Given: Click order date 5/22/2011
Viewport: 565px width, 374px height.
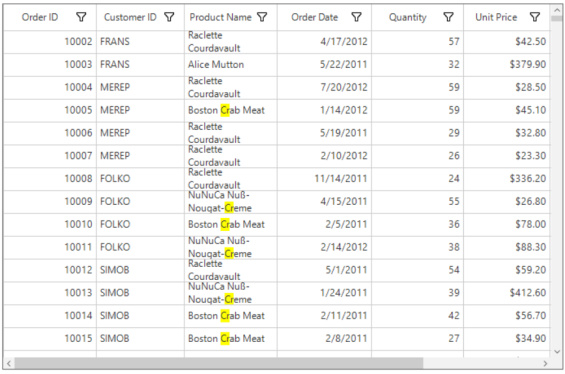Looking at the screenshot, I should [x=324, y=64].
